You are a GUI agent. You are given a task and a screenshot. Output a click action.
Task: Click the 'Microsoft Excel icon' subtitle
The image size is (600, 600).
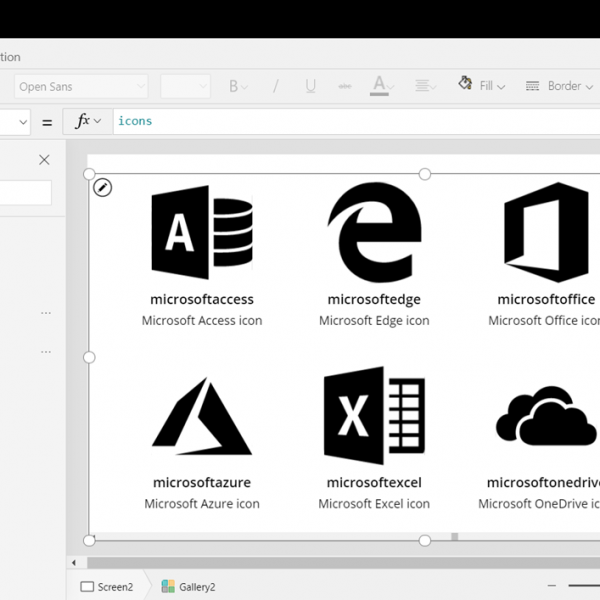click(x=374, y=504)
